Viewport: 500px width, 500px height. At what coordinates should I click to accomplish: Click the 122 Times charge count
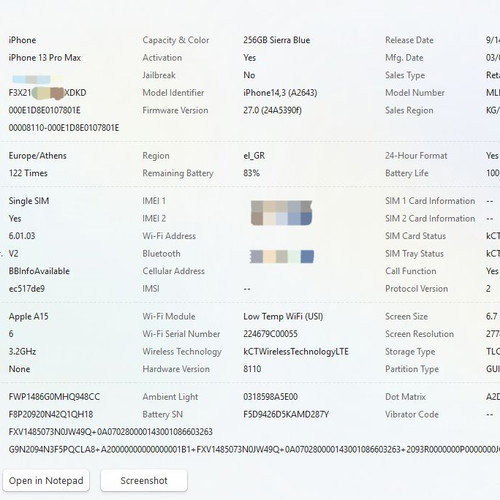28,173
